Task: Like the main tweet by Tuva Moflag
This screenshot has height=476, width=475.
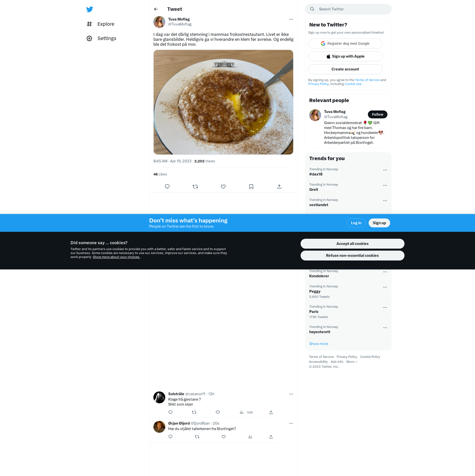Action: tap(223, 187)
